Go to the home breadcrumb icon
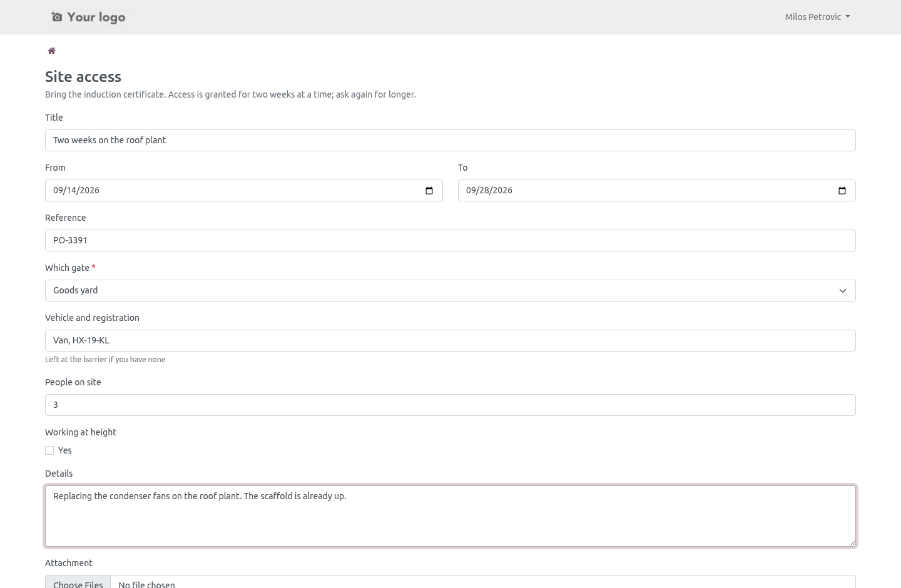901x588 pixels. (x=51, y=51)
